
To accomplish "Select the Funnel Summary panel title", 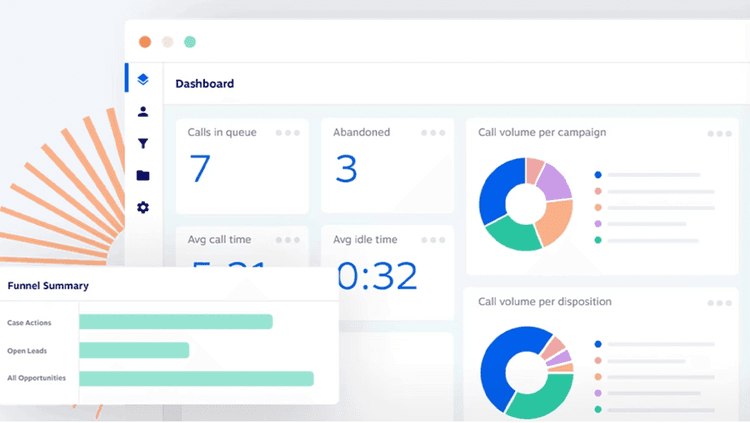I will click(x=48, y=286).
